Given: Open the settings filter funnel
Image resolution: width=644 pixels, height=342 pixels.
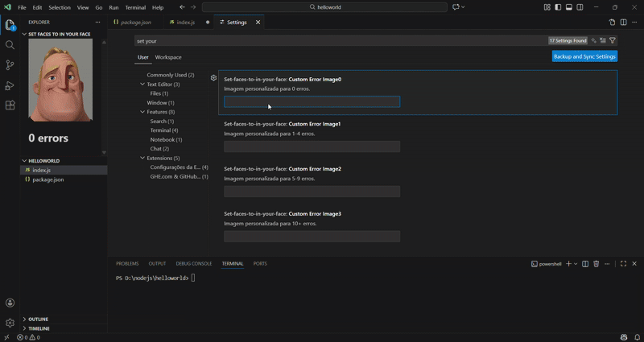Looking at the screenshot, I should tap(613, 41).
